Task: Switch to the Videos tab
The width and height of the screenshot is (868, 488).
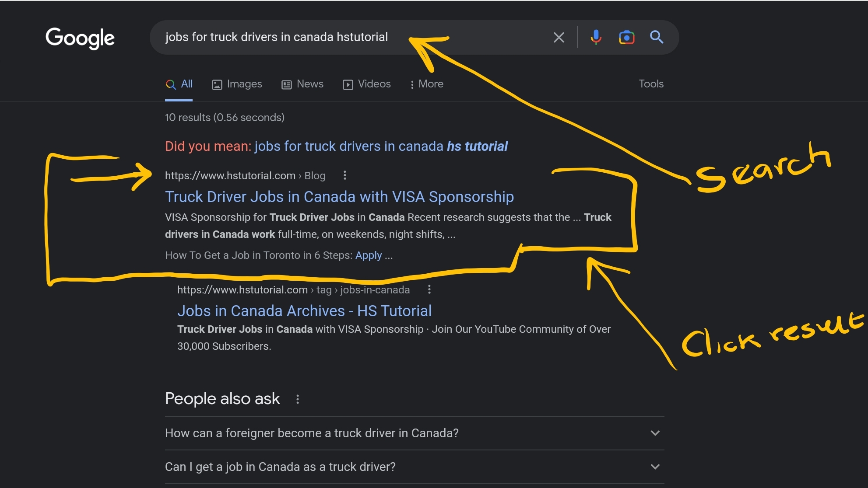Action: click(x=366, y=84)
